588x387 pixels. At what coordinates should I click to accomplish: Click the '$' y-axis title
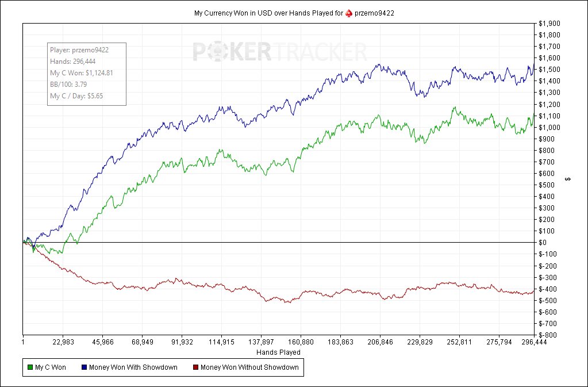(x=568, y=179)
